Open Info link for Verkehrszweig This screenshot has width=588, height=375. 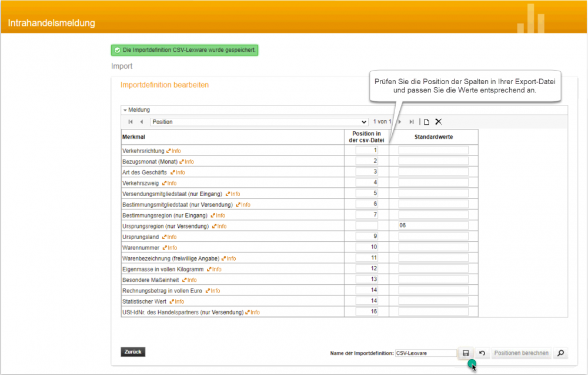(169, 183)
